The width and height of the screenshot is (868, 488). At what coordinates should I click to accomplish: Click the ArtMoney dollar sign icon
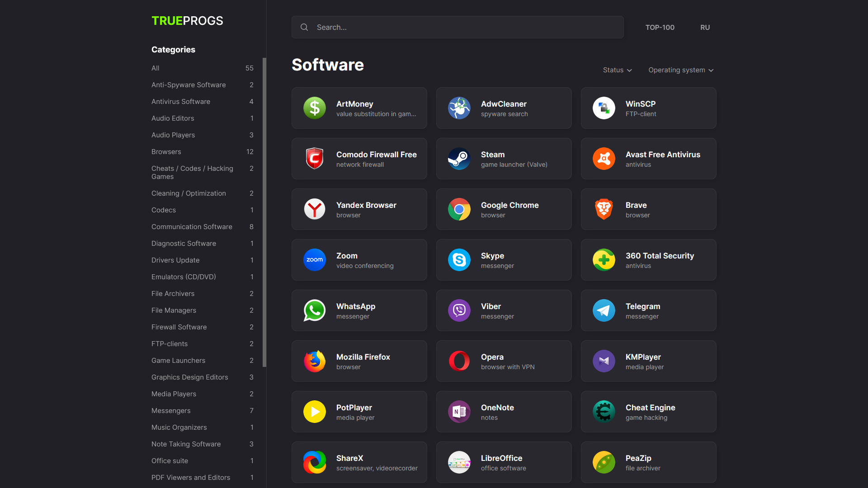click(x=315, y=108)
